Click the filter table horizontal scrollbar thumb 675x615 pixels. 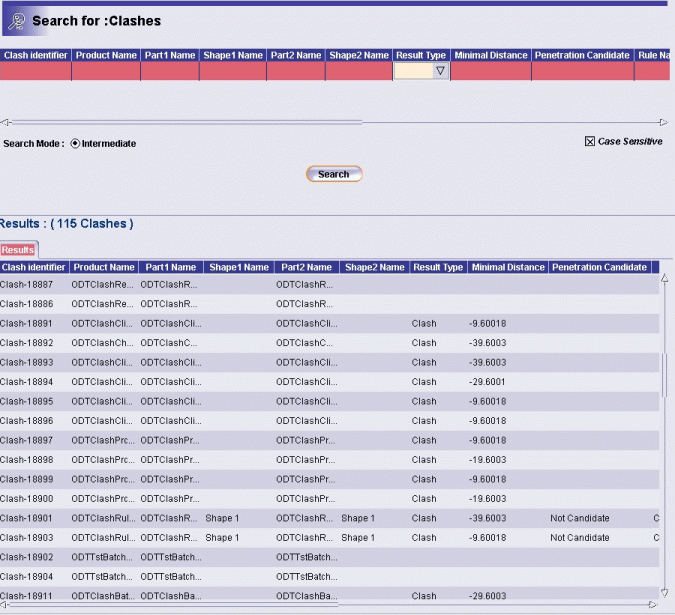(185, 122)
